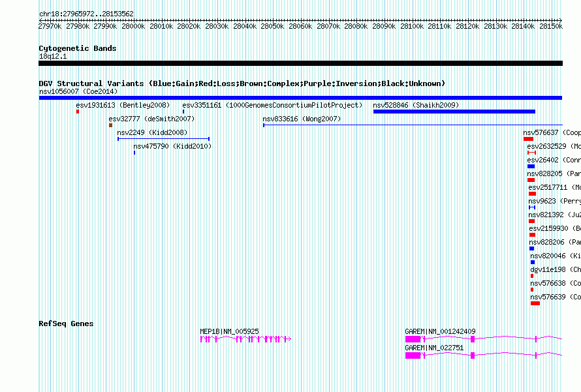Select the long blue nsv1056007 gain bar
Viewport: 581px width, 392px height.
[300, 98]
